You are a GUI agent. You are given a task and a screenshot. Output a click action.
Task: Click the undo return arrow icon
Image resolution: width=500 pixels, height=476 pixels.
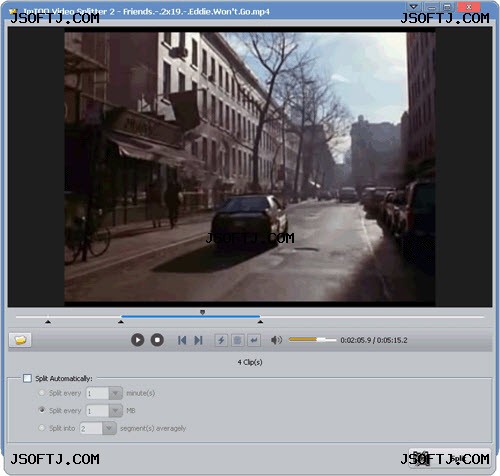(254, 340)
